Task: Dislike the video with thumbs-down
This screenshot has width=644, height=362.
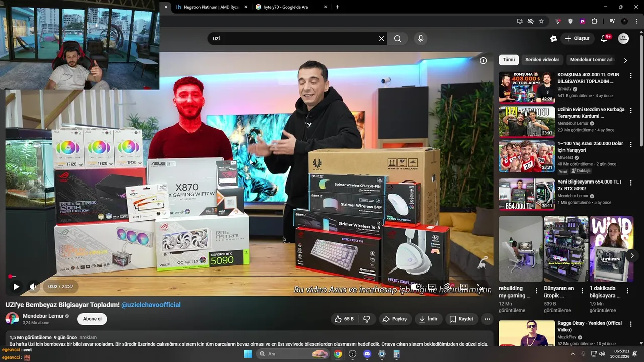Action: [x=367, y=319]
